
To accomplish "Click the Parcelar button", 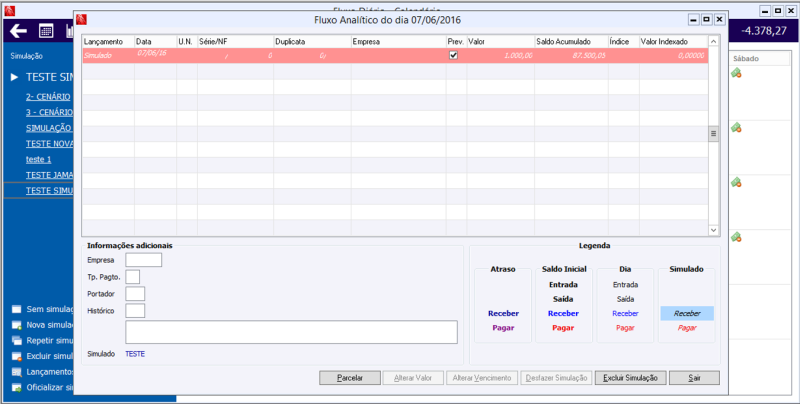I will [350, 378].
